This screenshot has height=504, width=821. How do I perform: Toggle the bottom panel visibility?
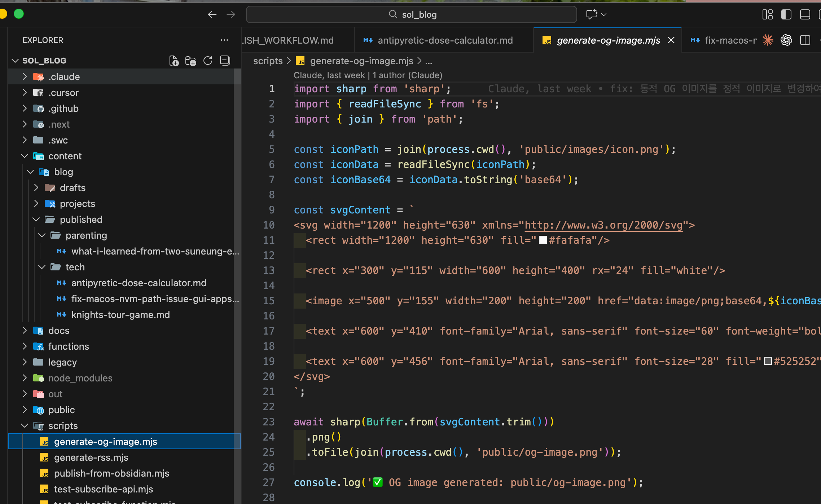click(x=805, y=14)
